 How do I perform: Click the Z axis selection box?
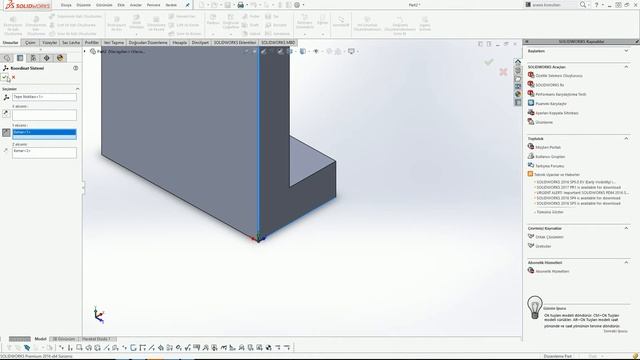pyautogui.click(x=44, y=153)
